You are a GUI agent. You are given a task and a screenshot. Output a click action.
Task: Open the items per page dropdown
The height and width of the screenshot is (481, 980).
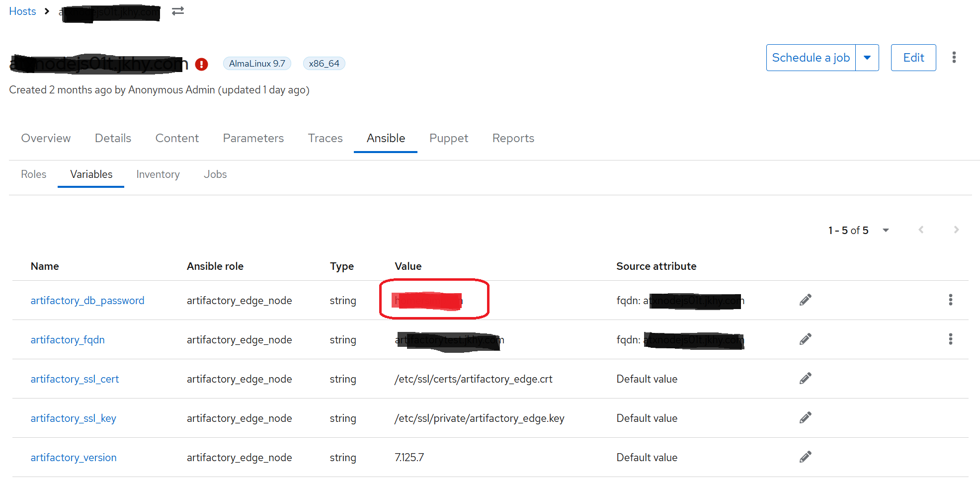point(885,230)
